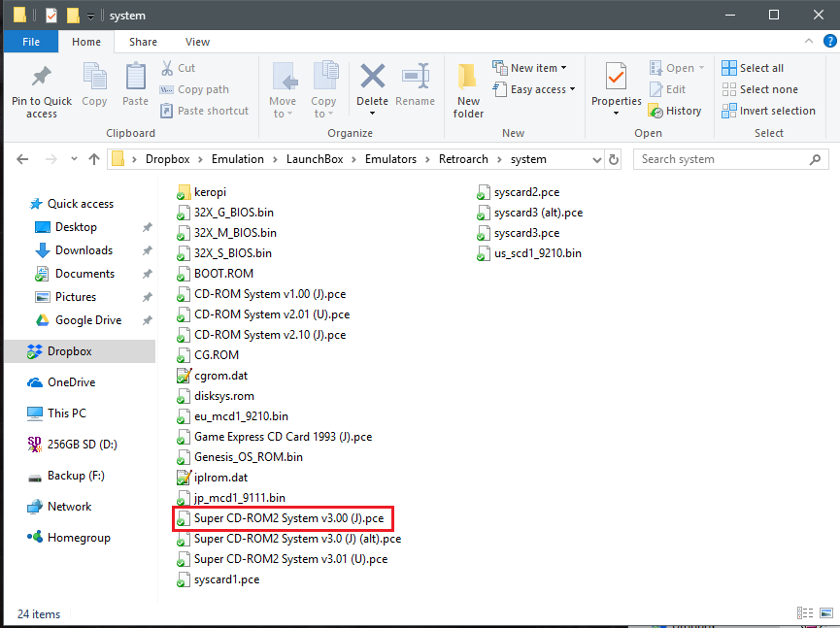Select file 32X_G_BIOS.bin
The width and height of the screenshot is (840, 628).
click(225, 213)
